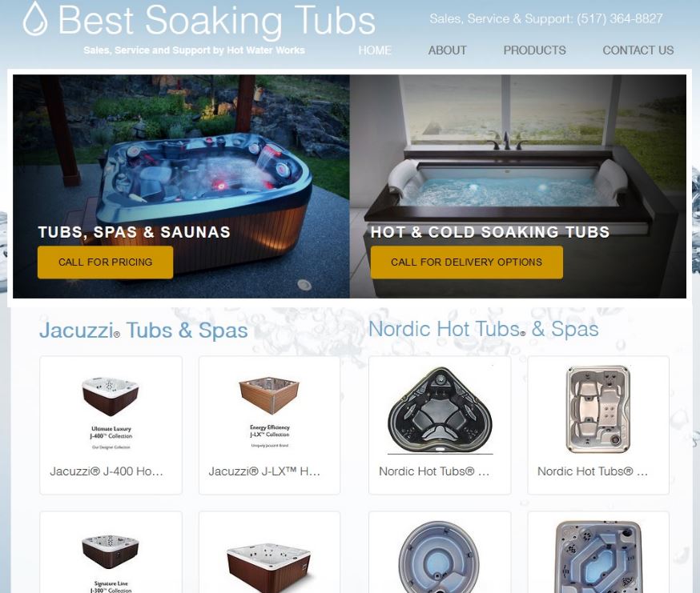Open the blue octagonal-seat Nordic spa thumbnail
The height and width of the screenshot is (593, 700).
598,558
